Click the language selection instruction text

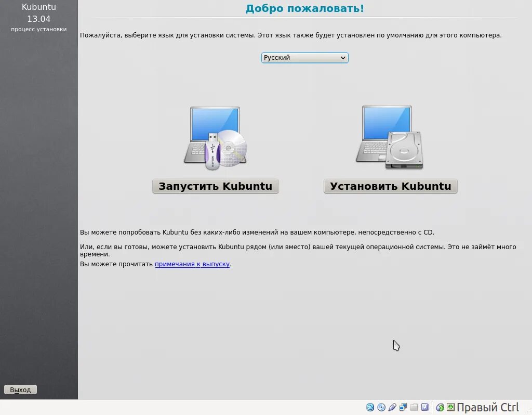[291, 35]
